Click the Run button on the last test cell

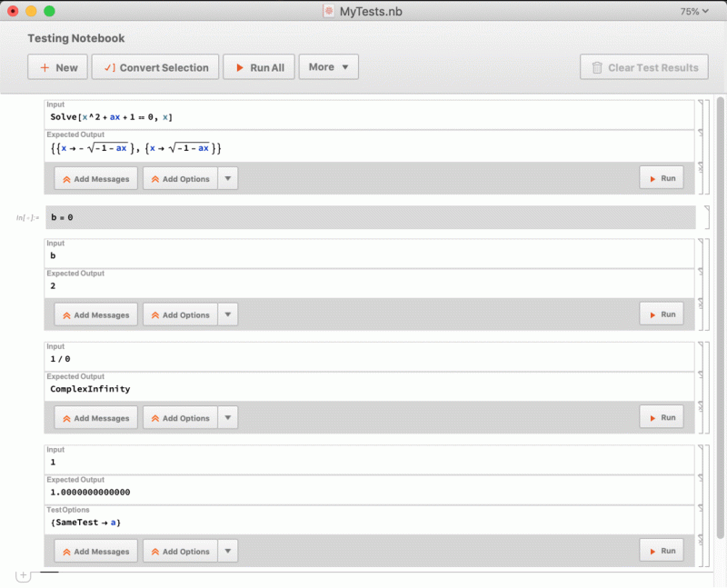[662, 550]
